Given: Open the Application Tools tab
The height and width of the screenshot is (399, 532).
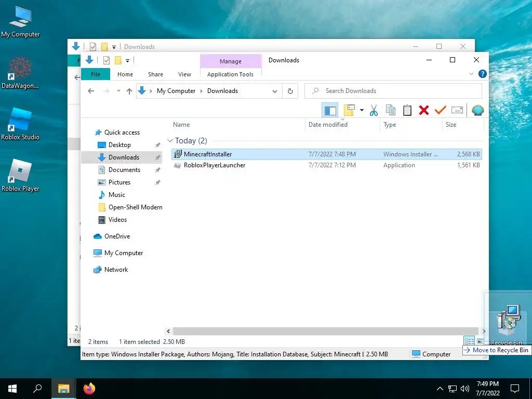Looking at the screenshot, I should tap(230, 74).
